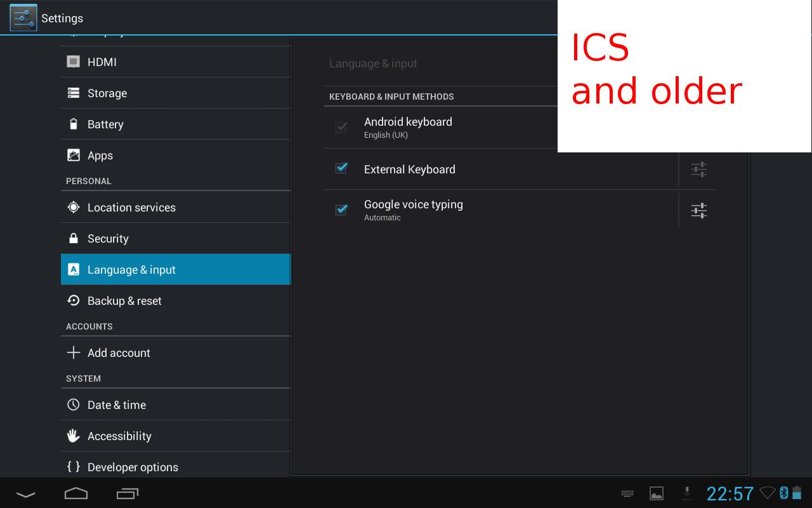Disable the External Keyboard checkbox
812x508 pixels.
(x=341, y=168)
